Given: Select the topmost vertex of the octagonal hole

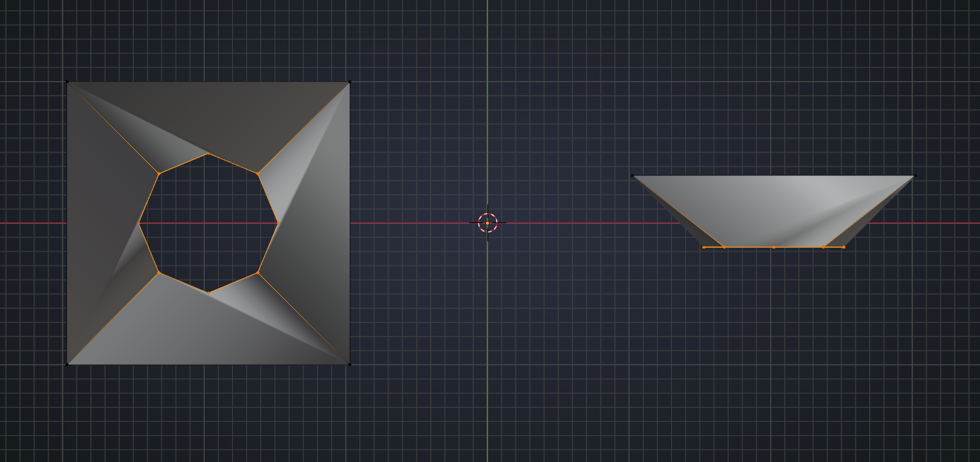Looking at the screenshot, I should click(208, 154).
